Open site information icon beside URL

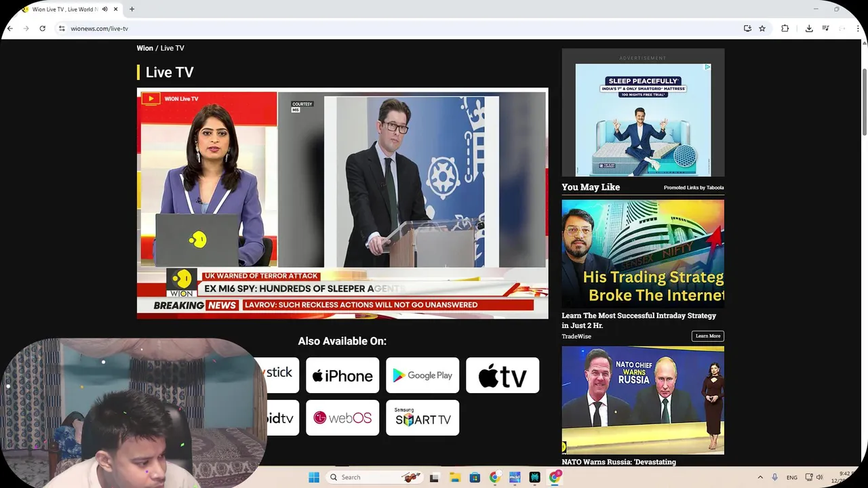tap(62, 28)
